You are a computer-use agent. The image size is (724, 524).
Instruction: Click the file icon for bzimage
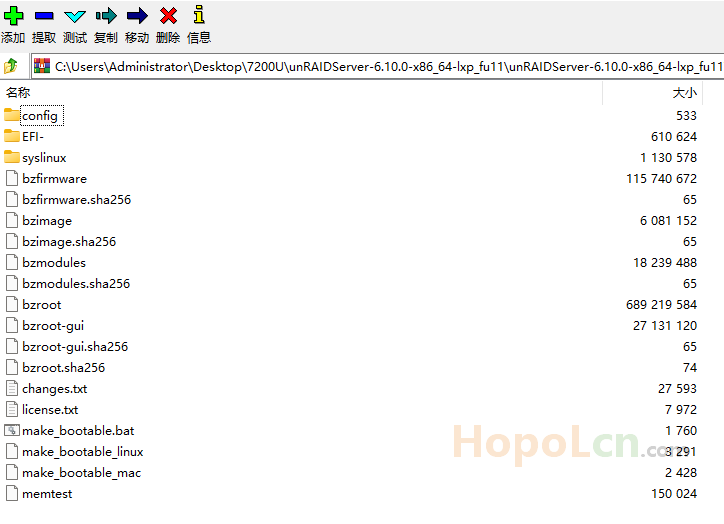(12, 220)
